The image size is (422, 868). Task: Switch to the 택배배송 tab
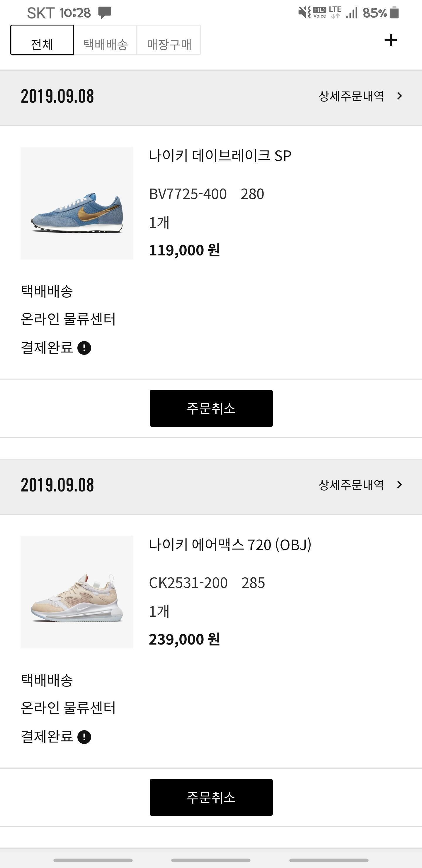click(105, 40)
